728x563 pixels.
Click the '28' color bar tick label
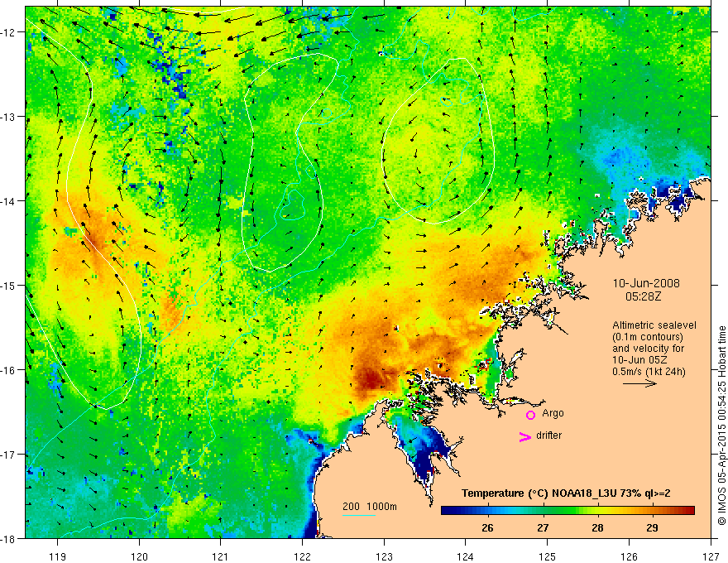[x=597, y=527]
